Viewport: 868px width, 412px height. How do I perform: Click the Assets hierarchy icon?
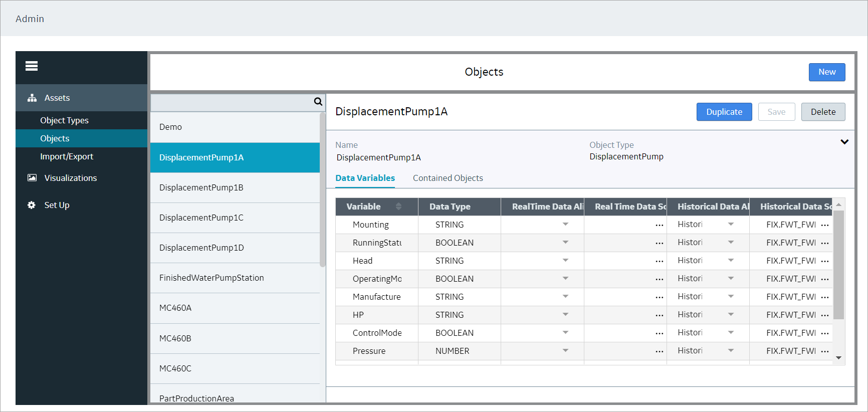(x=32, y=98)
